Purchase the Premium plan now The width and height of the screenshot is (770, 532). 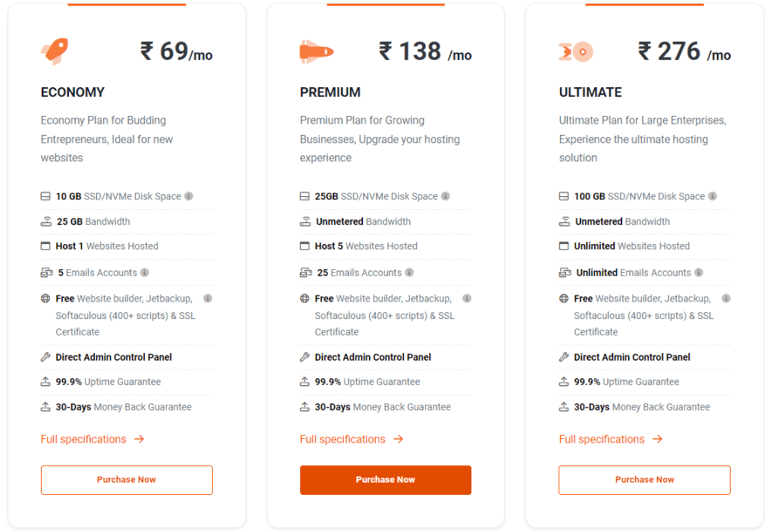[386, 480]
